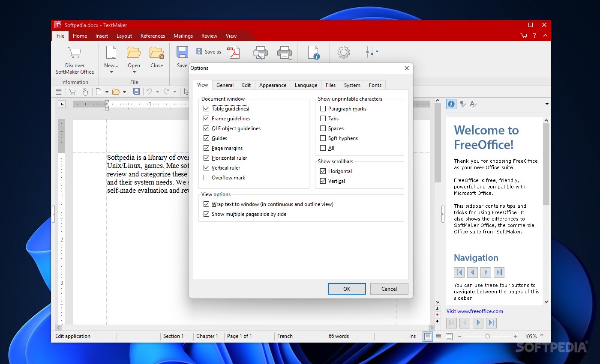Expand the status bar double-chevron overflow
600x364 pixels.
coord(542,335)
